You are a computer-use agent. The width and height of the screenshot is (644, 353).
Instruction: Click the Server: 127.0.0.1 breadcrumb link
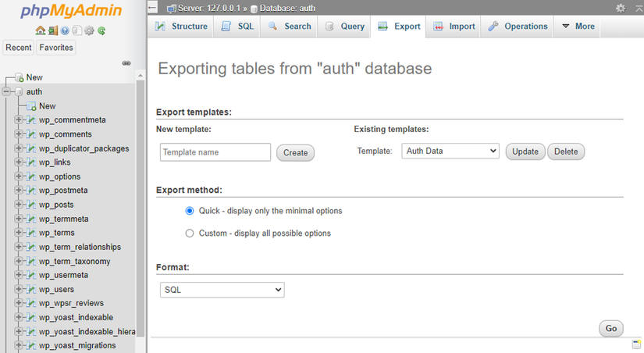coord(209,9)
